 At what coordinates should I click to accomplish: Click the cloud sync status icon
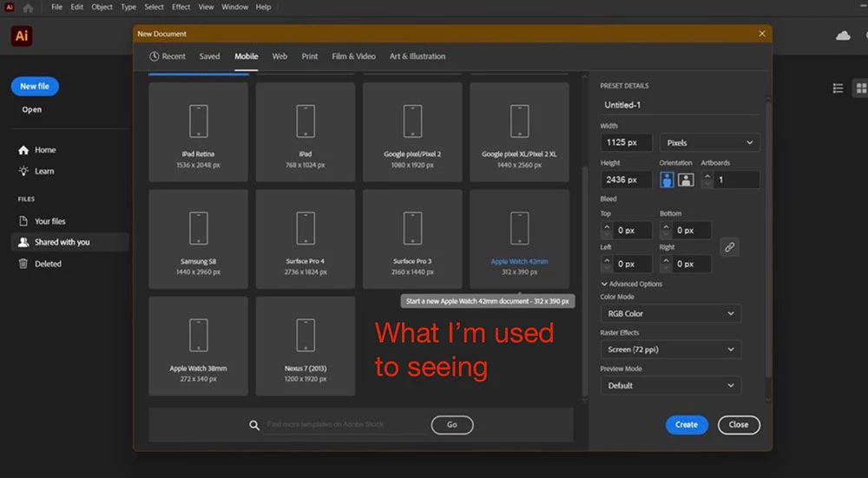point(843,36)
